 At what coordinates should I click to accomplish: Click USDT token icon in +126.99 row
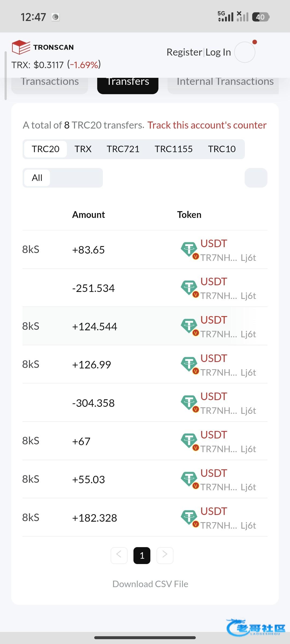[189, 364]
